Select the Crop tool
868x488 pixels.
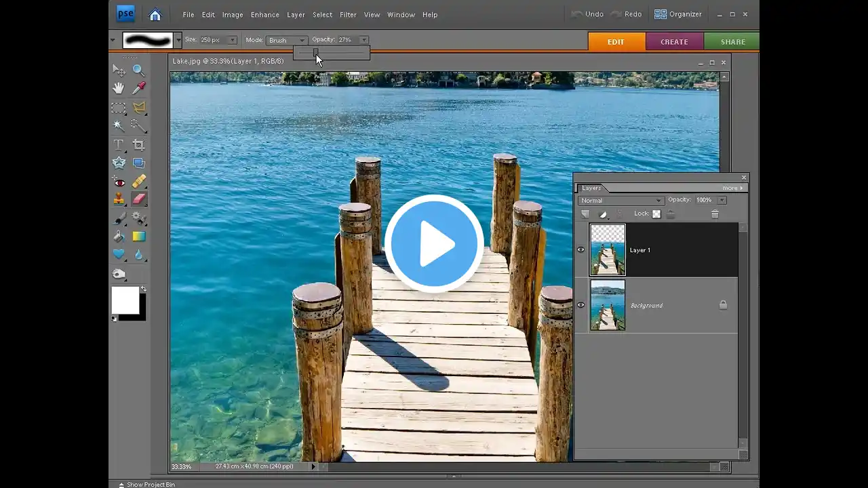pyautogui.click(x=138, y=144)
